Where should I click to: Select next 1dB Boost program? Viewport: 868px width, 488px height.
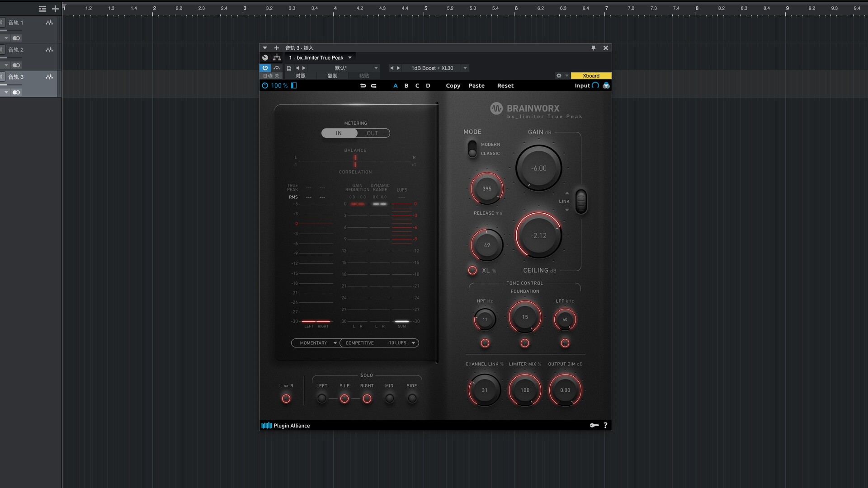(398, 68)
